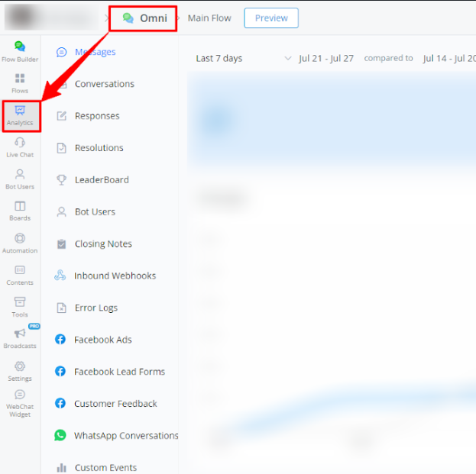The image size is (476, 474).
Task: Click Main Flow breadcrumb link
Action: (x=209, y=18)
